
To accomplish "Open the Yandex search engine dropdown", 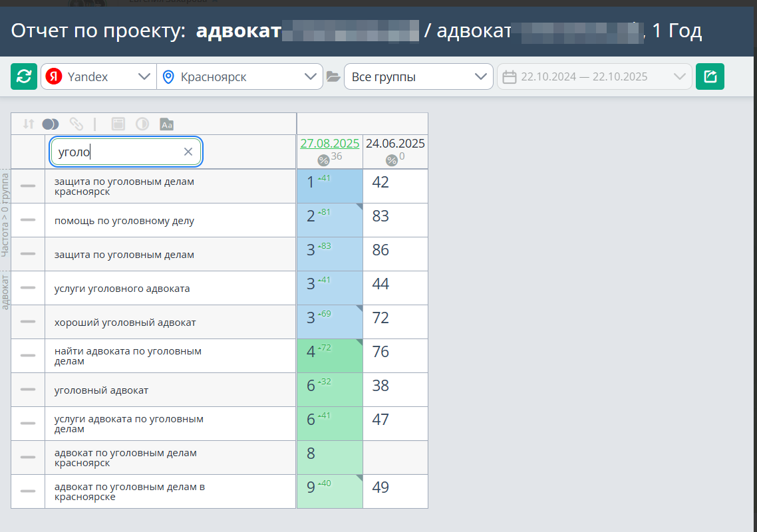I will coord(98,76).
